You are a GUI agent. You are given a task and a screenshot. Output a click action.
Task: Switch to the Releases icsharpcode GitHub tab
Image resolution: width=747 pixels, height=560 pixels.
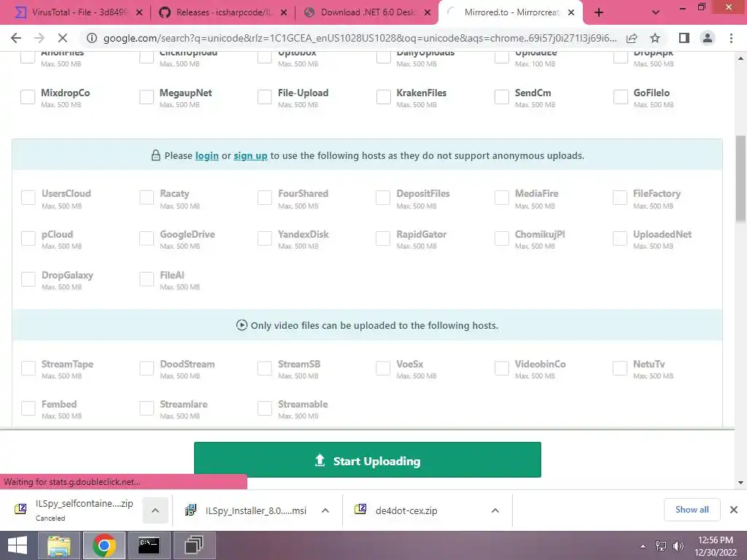pos(224,13)
